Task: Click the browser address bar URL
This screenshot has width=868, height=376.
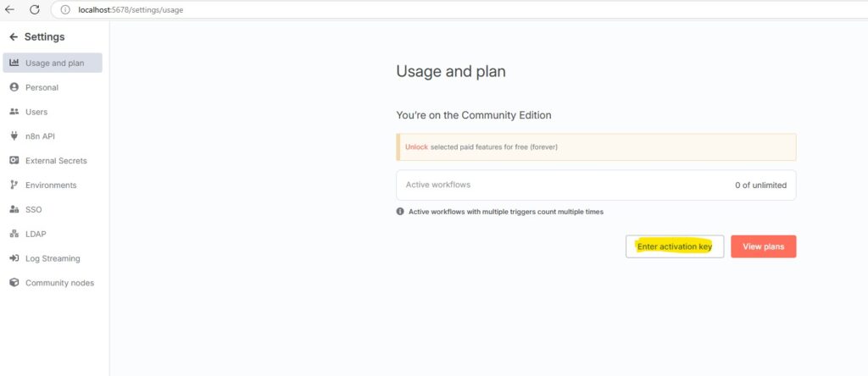Action: (131, 10)
